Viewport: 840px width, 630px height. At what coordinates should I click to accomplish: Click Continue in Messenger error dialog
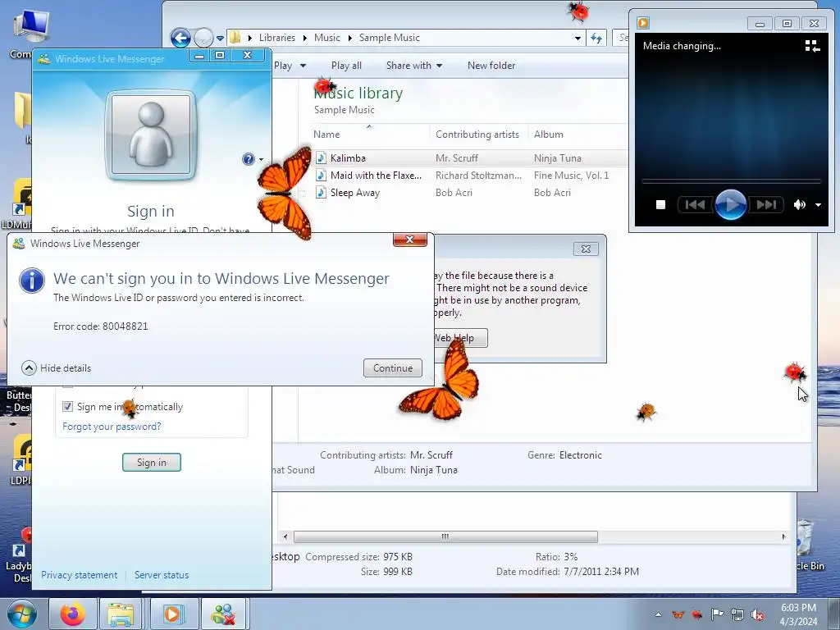(x=393, y=368)
